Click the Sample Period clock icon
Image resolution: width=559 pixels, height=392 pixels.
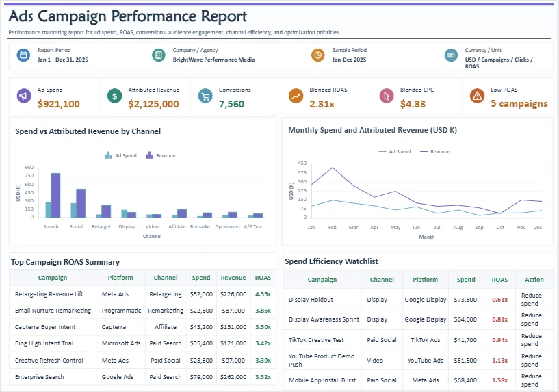coord(317,55)
